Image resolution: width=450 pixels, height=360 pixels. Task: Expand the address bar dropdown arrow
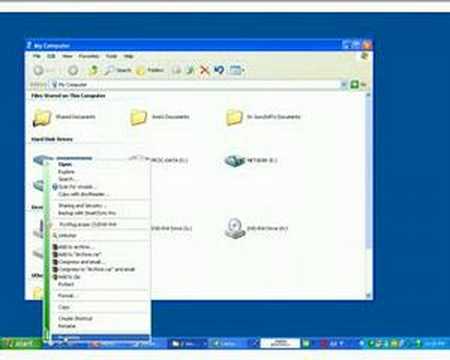tap(343, 85)
